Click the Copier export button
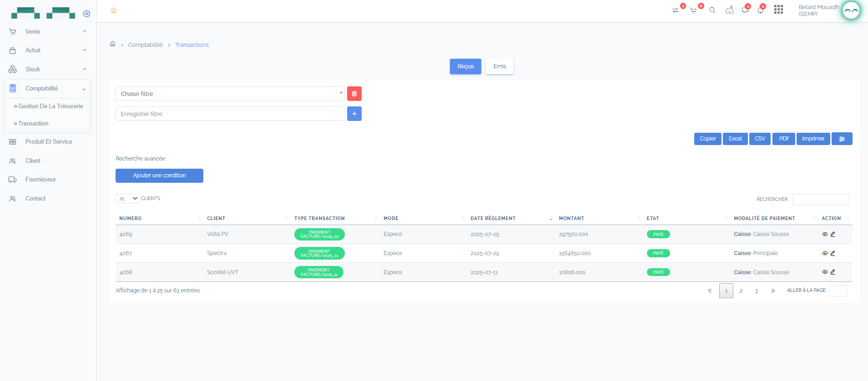Viewport: 868px width, 381px height. tap(707, 139)
